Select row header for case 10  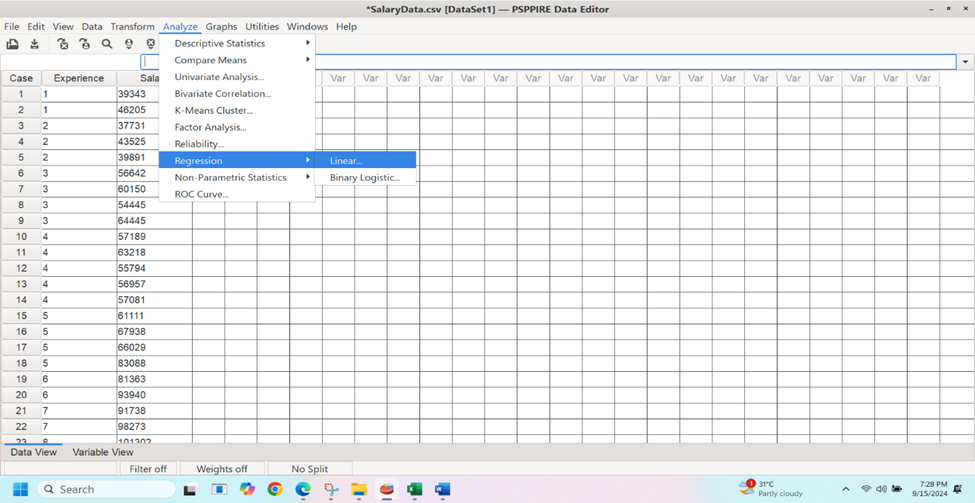[x=21, y=236]
